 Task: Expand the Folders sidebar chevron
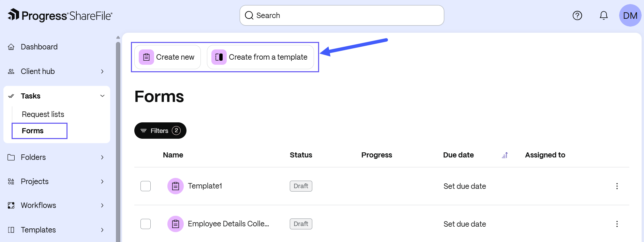[x=102, y=157]
